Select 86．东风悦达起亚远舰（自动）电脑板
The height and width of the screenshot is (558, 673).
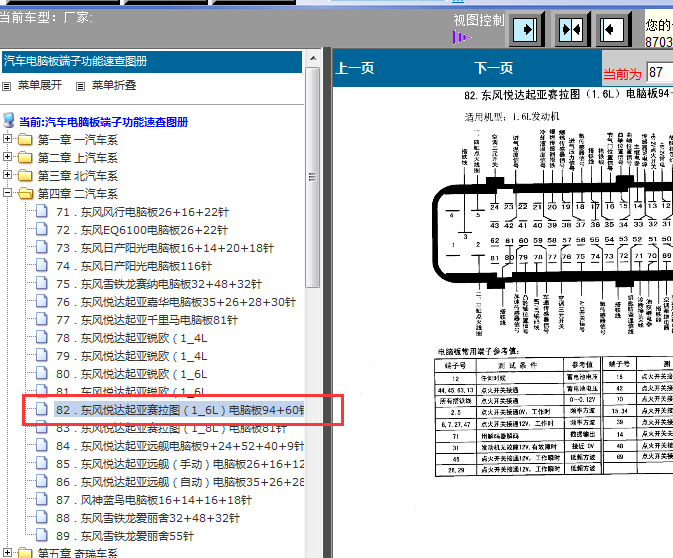coord(180,482)
